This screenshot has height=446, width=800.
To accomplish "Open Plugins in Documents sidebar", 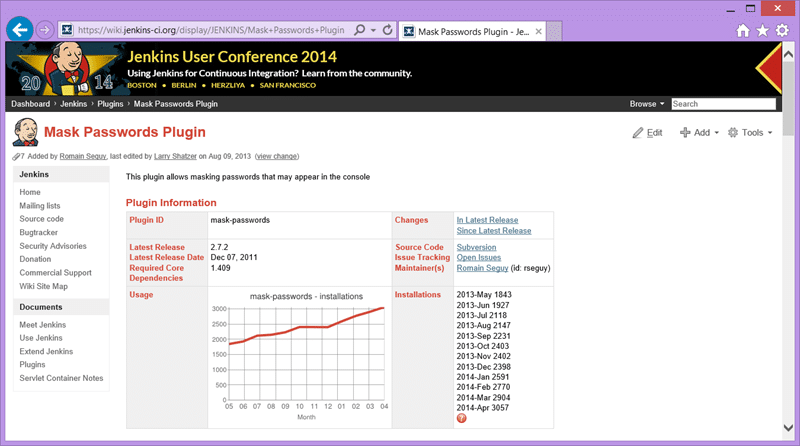I will click(x=32, y=365).
